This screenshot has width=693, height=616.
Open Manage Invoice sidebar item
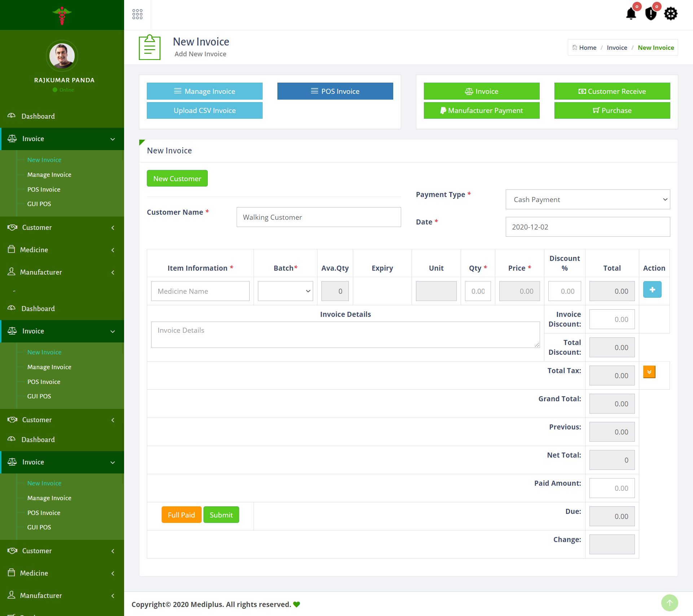click(49, 175)
